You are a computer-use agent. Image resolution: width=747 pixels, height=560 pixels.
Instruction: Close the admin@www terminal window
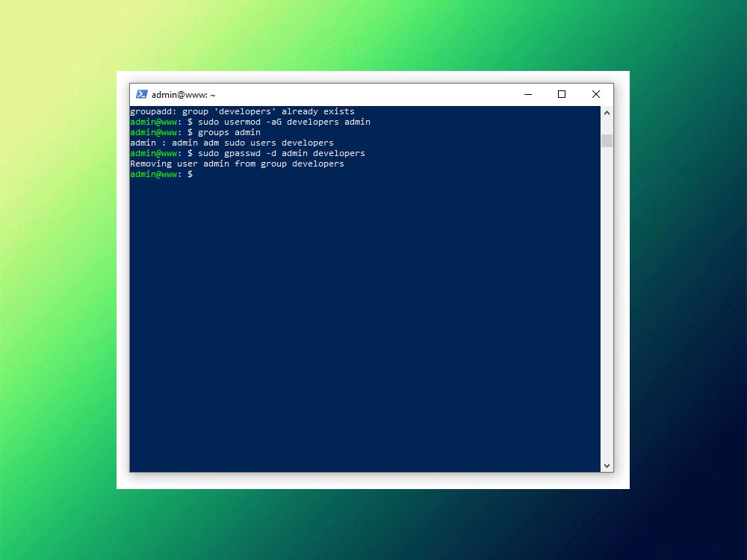click(595, 94)
